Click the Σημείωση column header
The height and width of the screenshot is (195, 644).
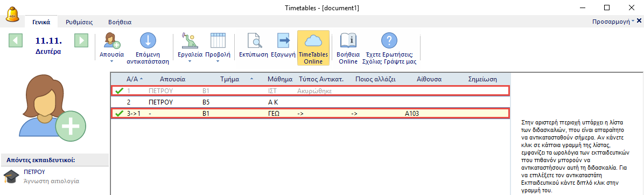pyautogui.click(x=482, y=79)
